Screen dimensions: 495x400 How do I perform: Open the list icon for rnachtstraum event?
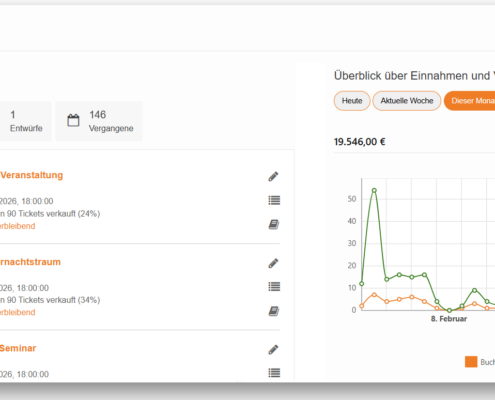pos(274,287)
